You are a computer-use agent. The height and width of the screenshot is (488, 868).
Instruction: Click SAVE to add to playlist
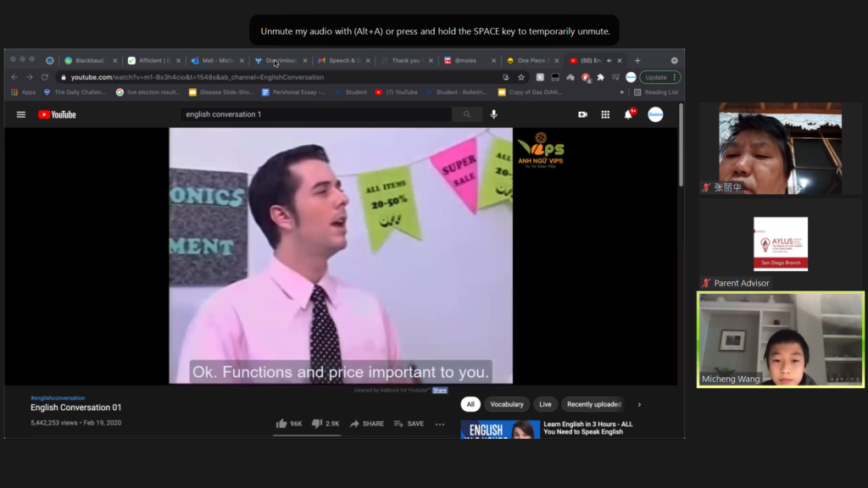point(409,424)
